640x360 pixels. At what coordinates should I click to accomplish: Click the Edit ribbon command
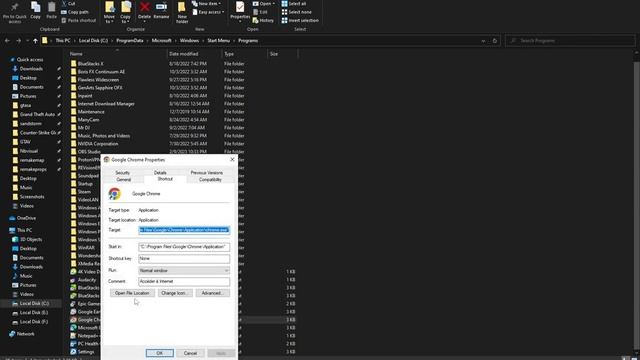click(260, 12)
